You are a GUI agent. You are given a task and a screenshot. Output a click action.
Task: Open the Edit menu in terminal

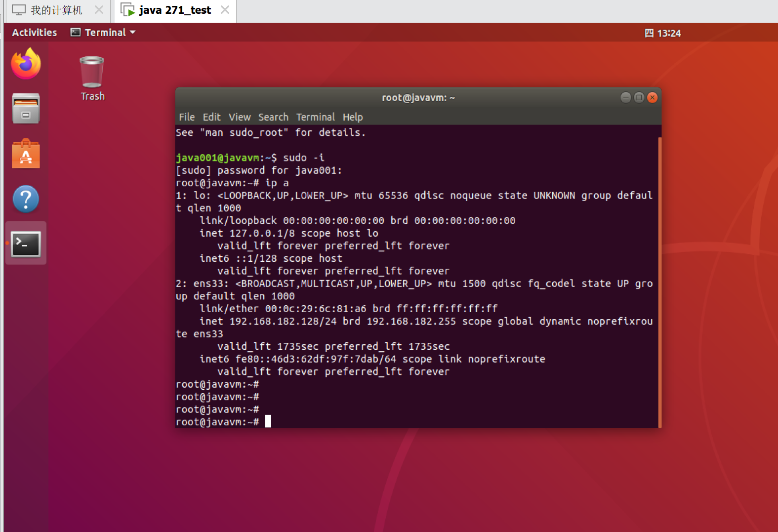click(x=211, y=117)
